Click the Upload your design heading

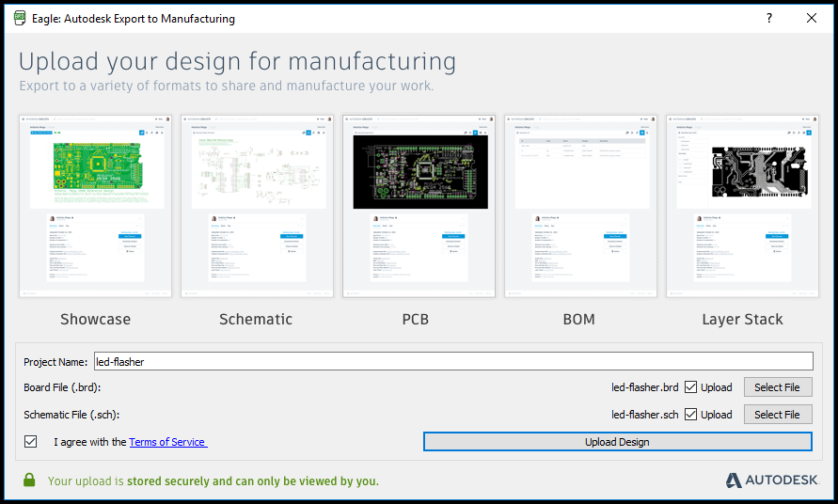237,61
